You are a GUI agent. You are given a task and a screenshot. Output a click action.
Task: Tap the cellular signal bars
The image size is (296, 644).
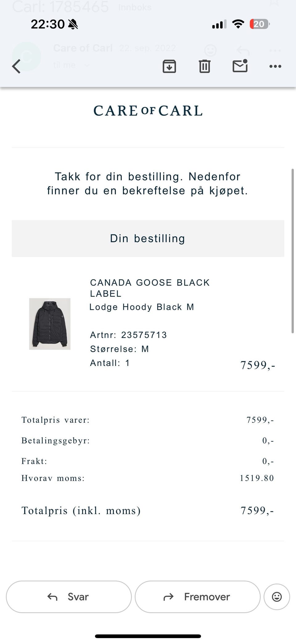coord(219,24)
